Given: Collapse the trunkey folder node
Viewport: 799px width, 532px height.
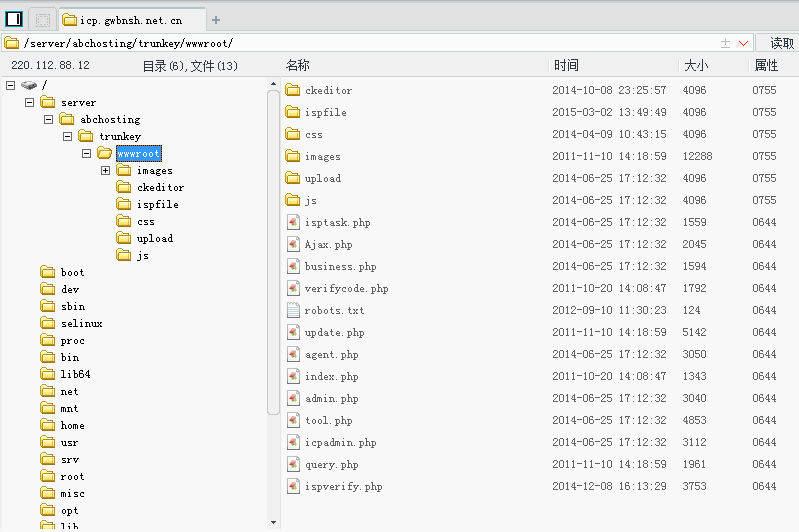Looking at the screenshot, I should [67, 136].
